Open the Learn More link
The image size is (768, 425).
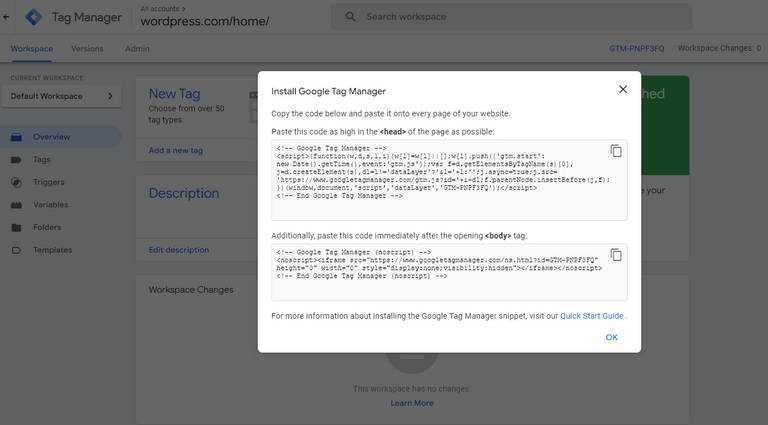[x=412, y=403]
